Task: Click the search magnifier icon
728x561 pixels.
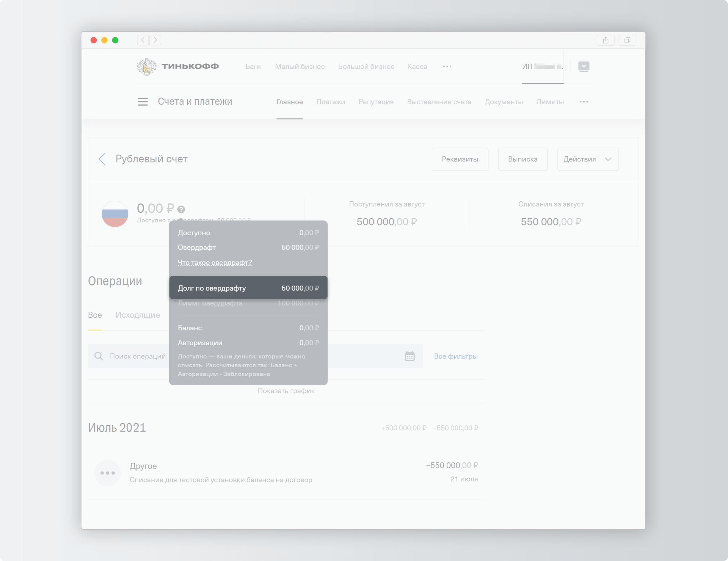Action: click(99, 356)
